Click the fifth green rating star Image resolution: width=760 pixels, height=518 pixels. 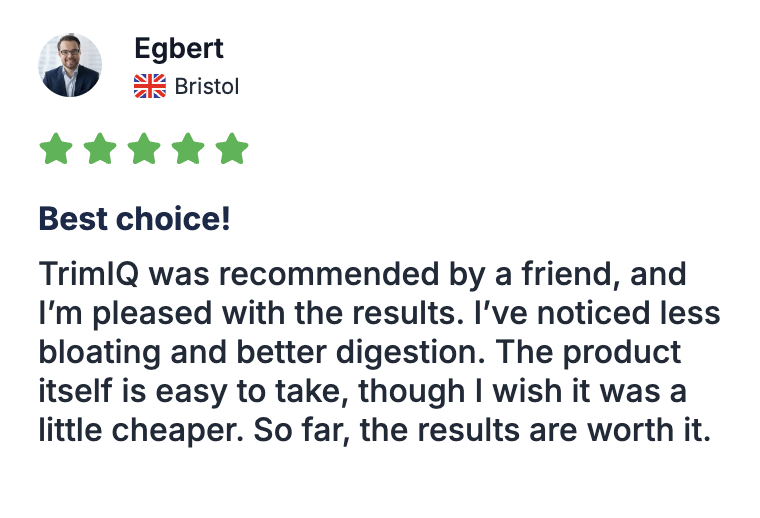[x=232, y=149]
